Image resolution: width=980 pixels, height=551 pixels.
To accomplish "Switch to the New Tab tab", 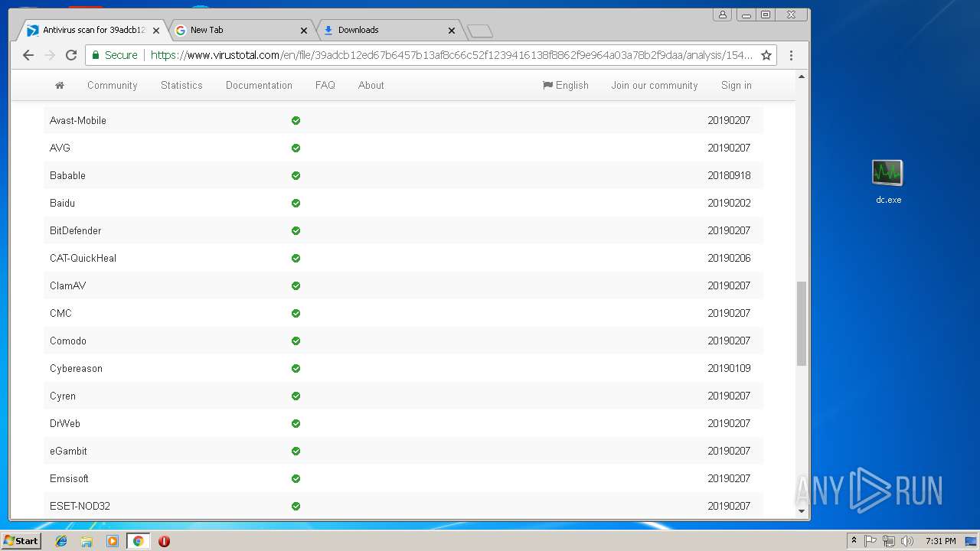I will click(x=240, y=31).
